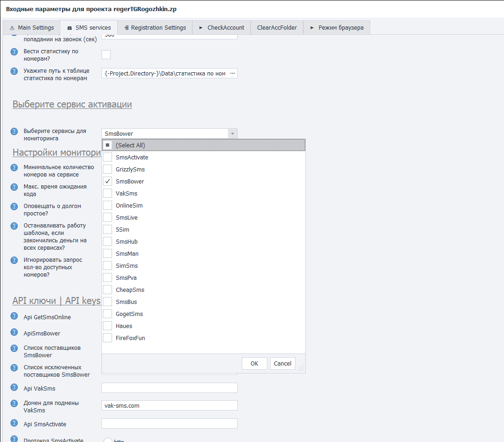Click the dropdown popup resize grip
This screenshot has width=504, height=442.
(x=301, y=368)
